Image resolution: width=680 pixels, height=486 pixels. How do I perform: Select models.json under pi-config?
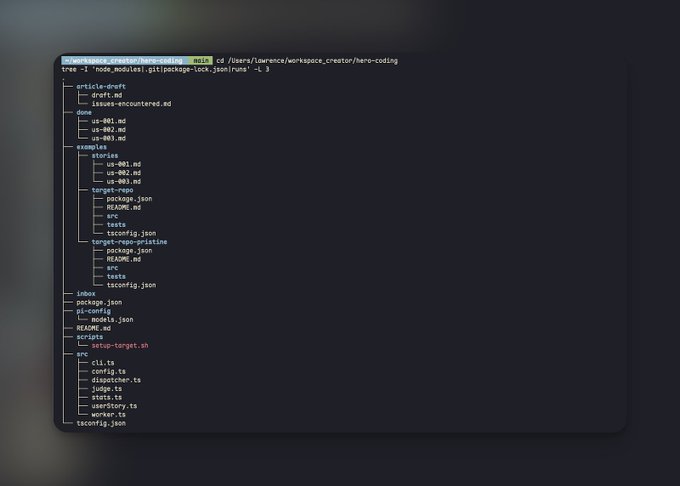click(112, 320)
